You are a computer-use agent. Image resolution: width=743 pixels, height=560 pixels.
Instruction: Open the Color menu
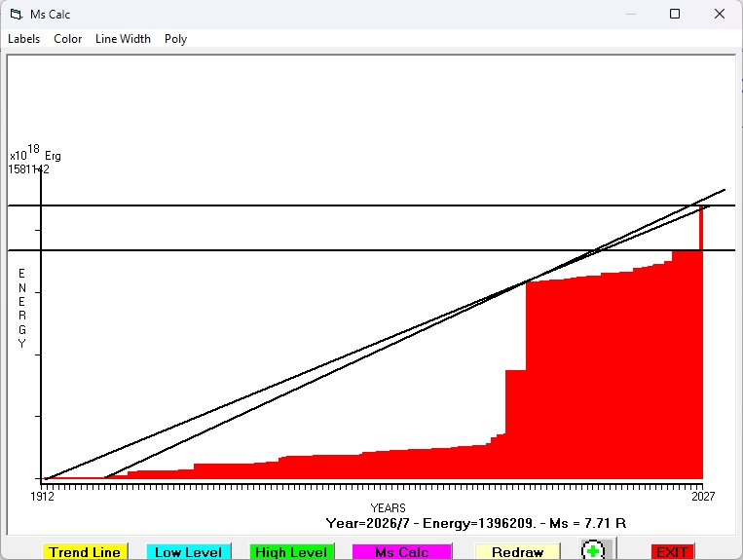pyautogui.click(x=68, y=39)
